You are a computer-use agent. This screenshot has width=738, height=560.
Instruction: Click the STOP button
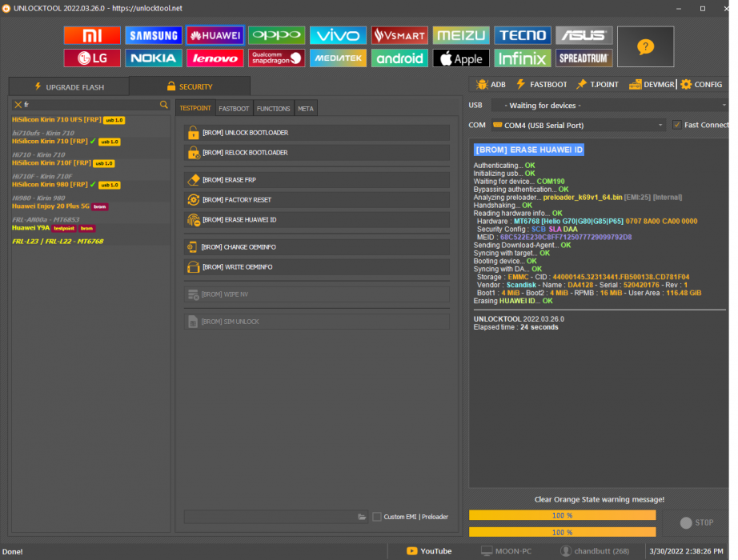click(696, 523)
